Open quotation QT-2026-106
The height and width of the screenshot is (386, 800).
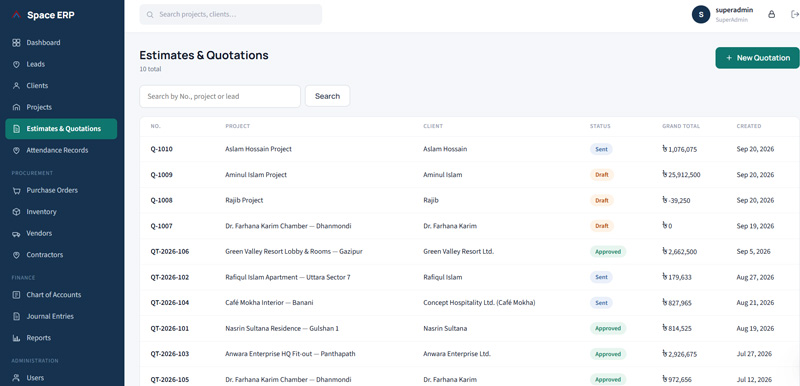[x=169, y=251]
